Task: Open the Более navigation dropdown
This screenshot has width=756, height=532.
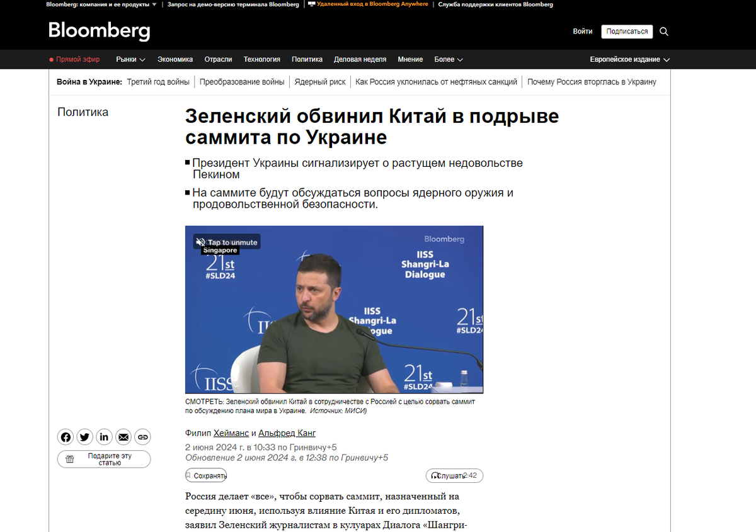Action: (x=448, y=59)
